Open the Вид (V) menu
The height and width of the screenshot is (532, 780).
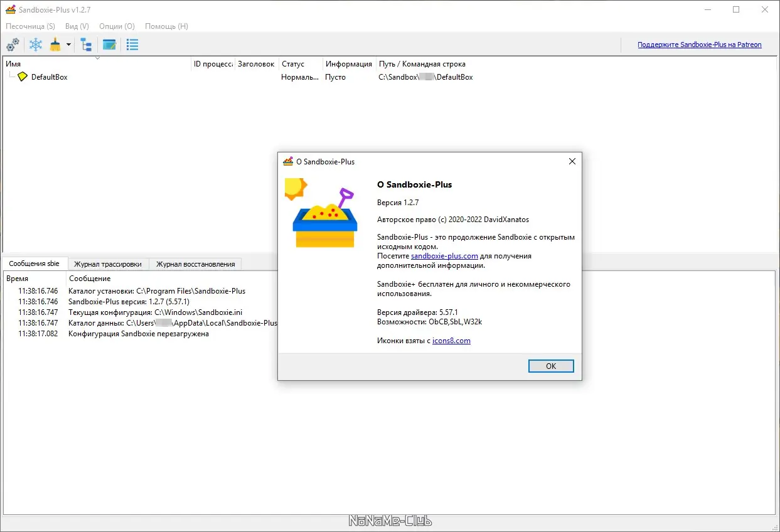(77, 26)
